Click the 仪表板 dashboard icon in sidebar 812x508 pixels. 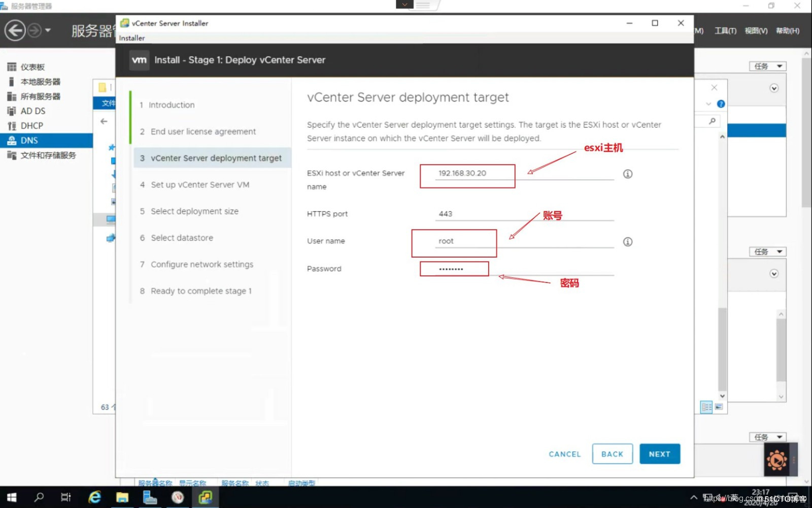(x=12, y=67)
